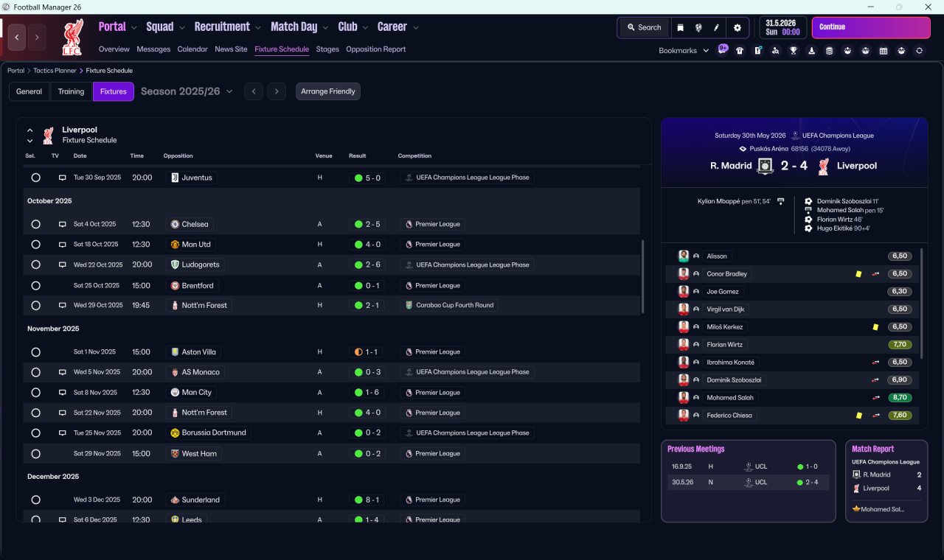
Task: Select the Sunderland fixture radio button
Action: pyautogui.click(x=35, y=500)
